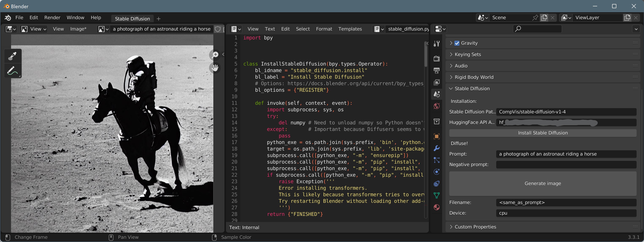Open the Render properties tab icon
The height and width of the screenshot is (242, 644).
click(436, 59)
